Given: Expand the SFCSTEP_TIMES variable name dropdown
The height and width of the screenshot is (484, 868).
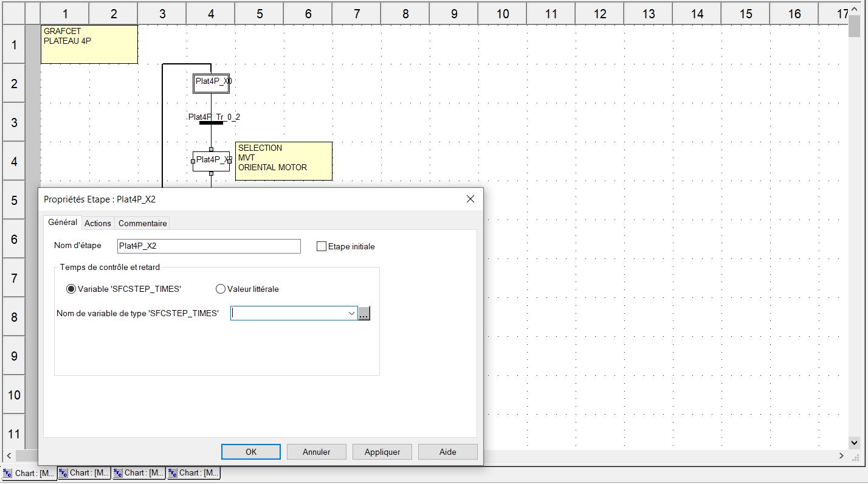Looking at the screenshot, I should [x=351, y=314].
